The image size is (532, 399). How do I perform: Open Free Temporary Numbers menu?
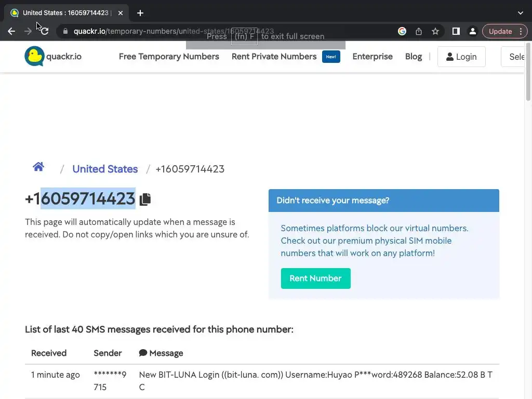tap(169, 57)
